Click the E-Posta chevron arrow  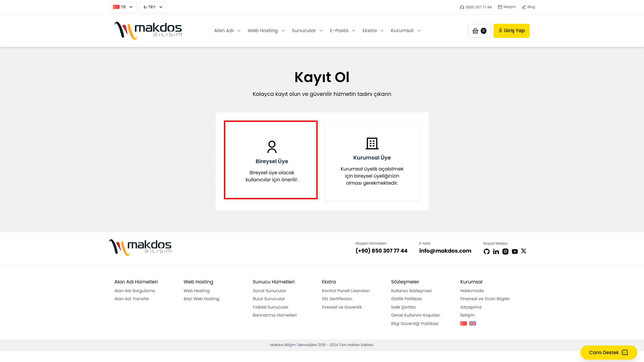[x=354, y=31]
